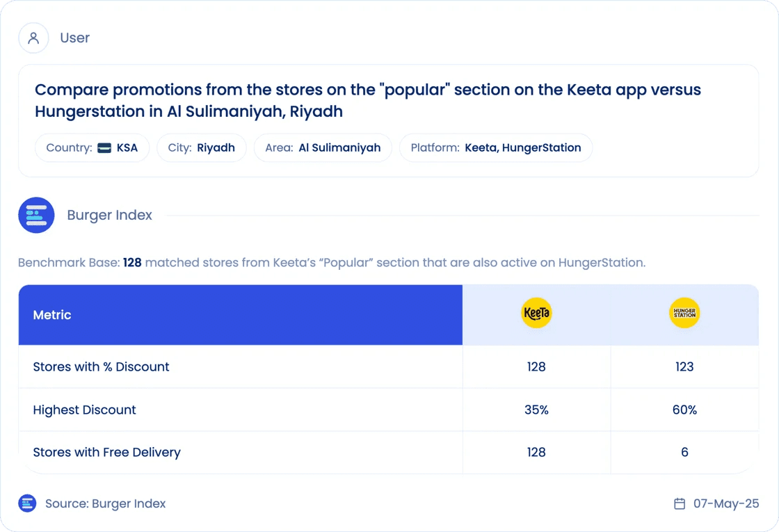The height and width of the screenshot is (532, 779).
Task: Select the Stores with % Discount row
Action: click(389, 366)
